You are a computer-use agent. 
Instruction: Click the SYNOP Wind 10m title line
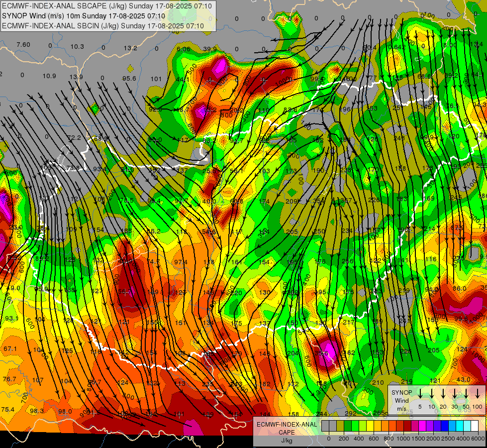(84, 16)
